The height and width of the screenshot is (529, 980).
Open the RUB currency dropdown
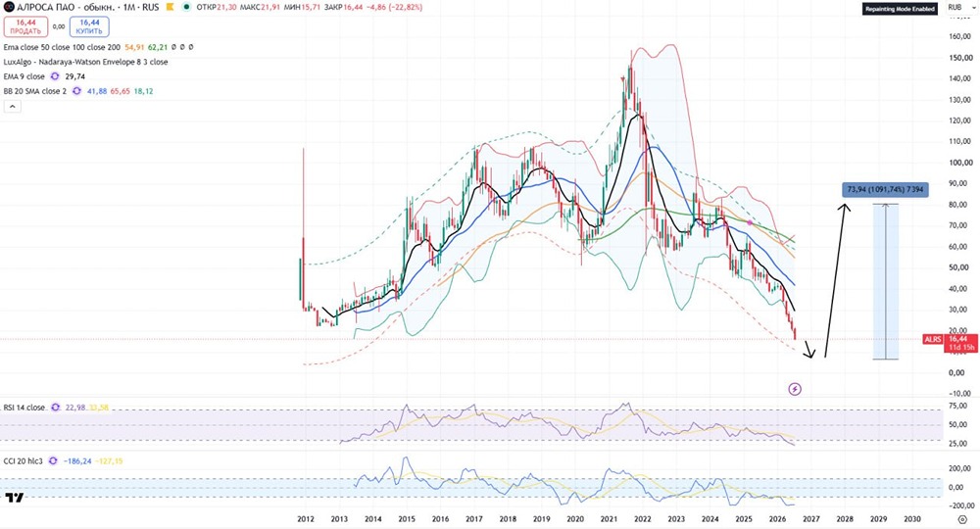pyautogui.click(x=955, y=8)
